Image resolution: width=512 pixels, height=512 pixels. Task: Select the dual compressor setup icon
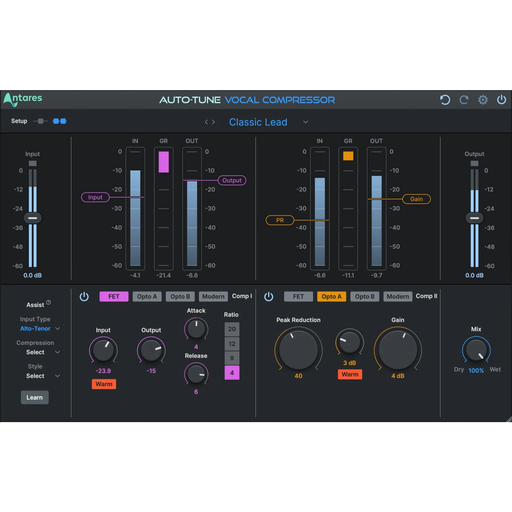coord(60,121)
